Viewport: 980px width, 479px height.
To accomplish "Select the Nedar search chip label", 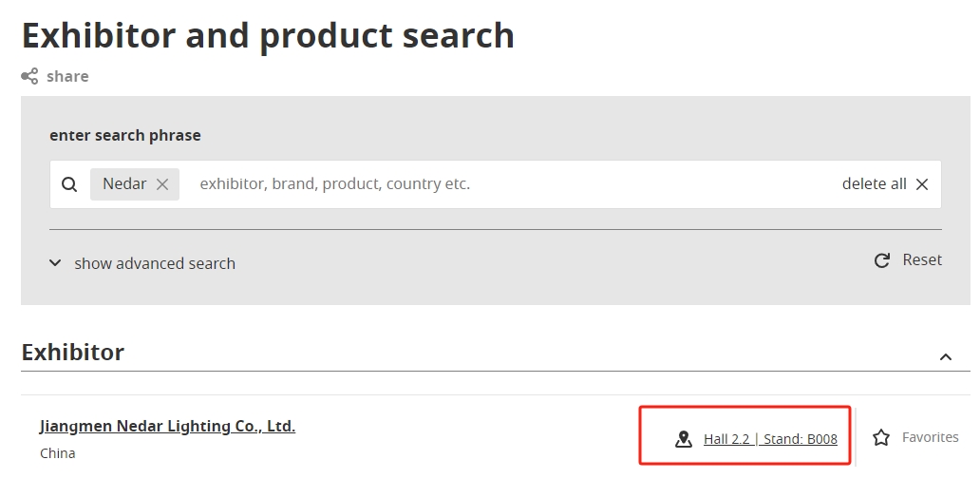I will [x=124, y=183].
